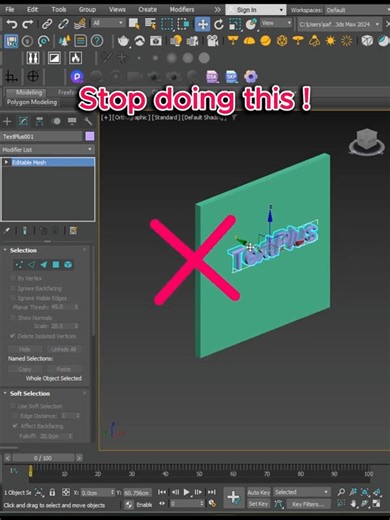Toggle Delete Isolated Vertices checkbox
Image resolution: width=390 pixels, height=520 pixels.
[12, 336]
